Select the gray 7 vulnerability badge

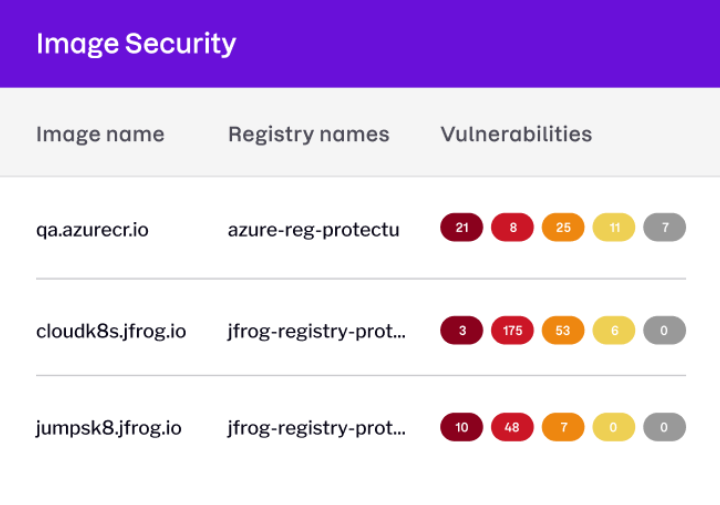coord(664,227)
